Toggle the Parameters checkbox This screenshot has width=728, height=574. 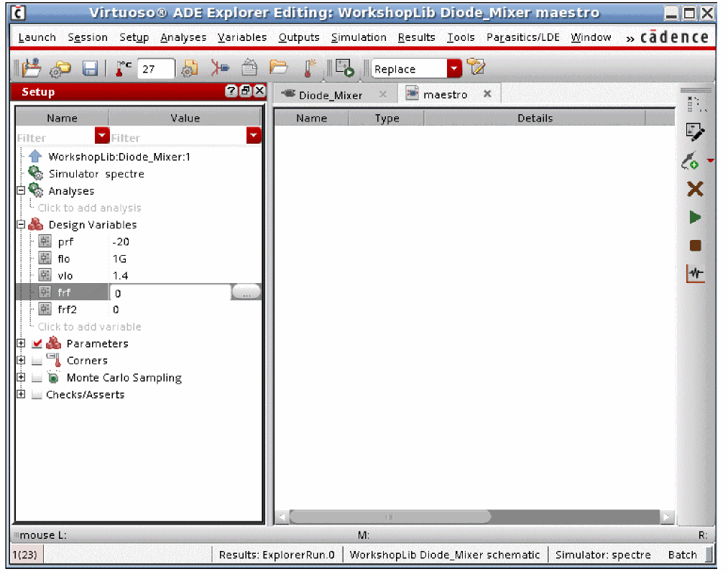37,343
